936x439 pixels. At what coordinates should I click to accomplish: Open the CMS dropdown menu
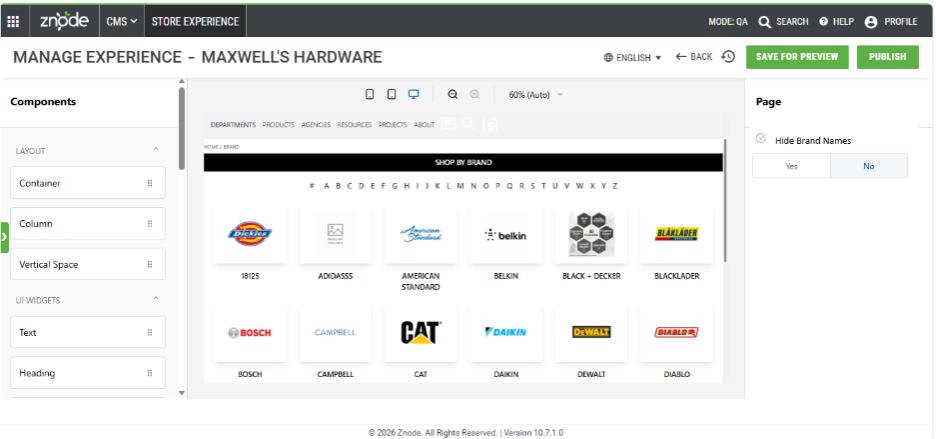pyautogui.click(x=122, y=22)
